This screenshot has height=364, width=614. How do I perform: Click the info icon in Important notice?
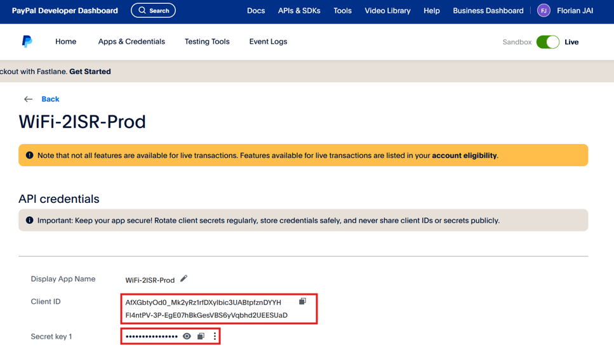point(29,221)
